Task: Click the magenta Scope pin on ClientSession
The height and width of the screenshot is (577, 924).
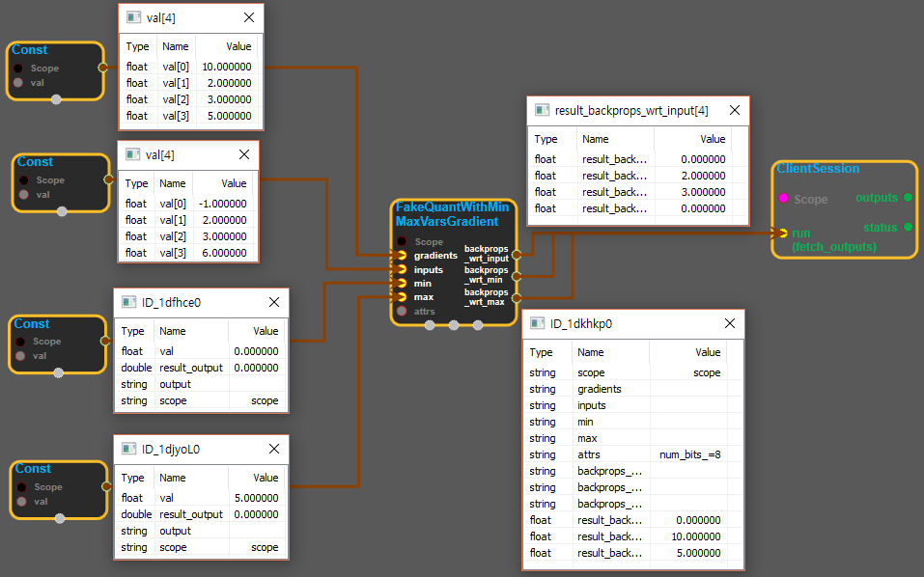Action: pyautogui.click(x=783, y=199)
